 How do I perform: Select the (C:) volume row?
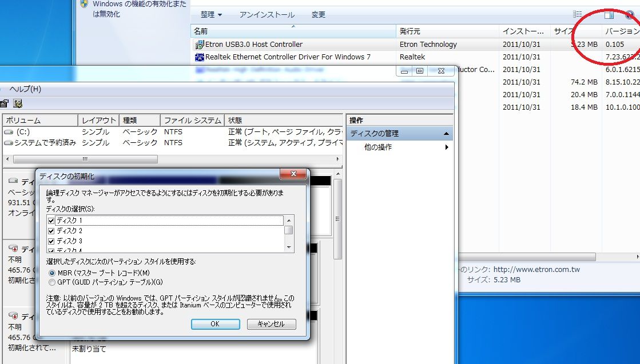point(173,132)
